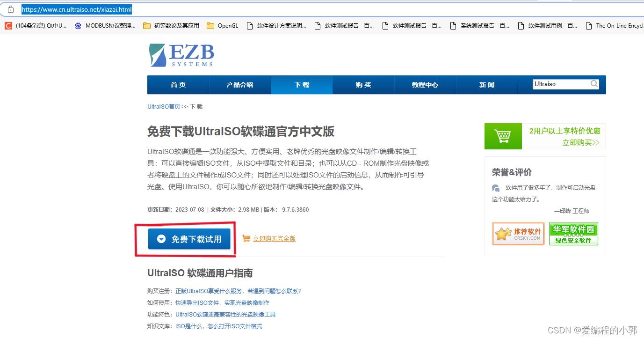Click the 2.98 MB file size text
This screenshot has width=644, height=339.
click(x=248, y=210)
